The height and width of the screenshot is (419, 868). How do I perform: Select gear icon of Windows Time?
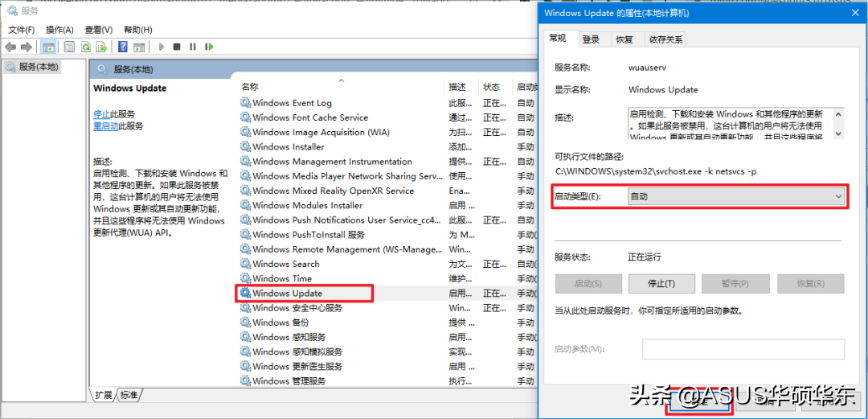tap(245, 278)
